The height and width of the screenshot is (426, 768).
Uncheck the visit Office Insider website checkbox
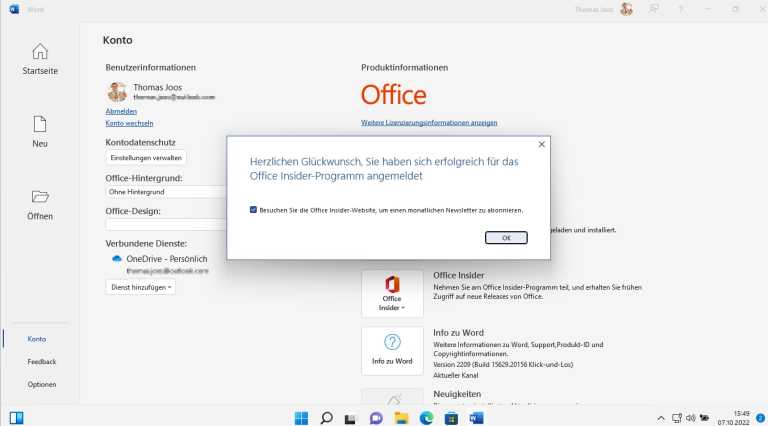[x=253, y=210]
